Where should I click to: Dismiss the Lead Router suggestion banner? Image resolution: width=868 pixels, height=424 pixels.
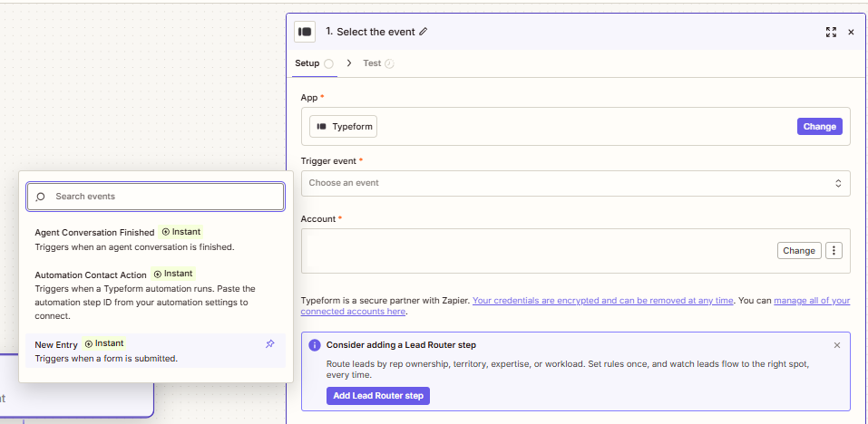[837, 345]
